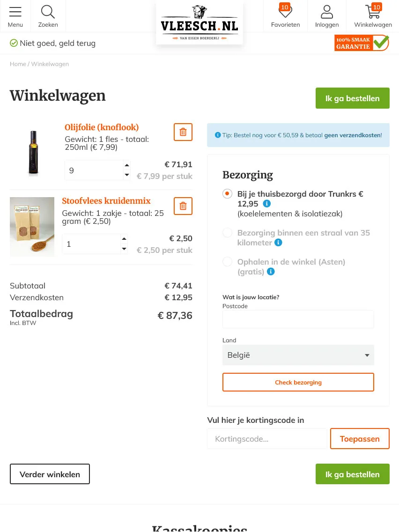The image size is (399, 532).
Task: Click the Trunkrs bezorging info icon
Action: [266, 203]
